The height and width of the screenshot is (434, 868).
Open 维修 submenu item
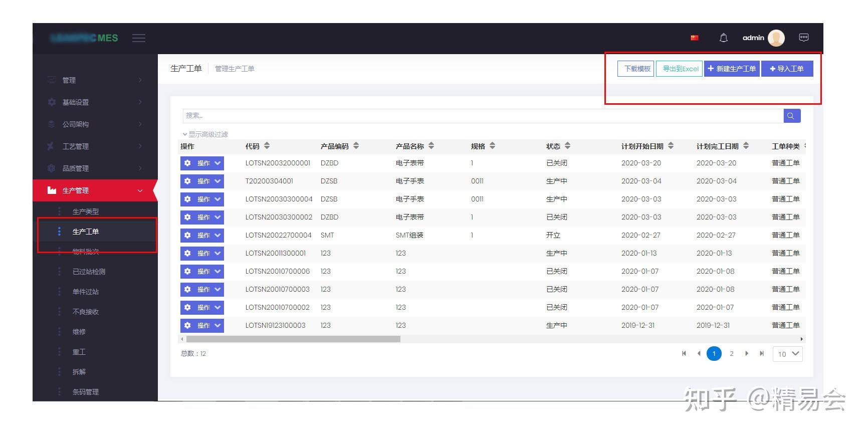click(x=79, y=332)
